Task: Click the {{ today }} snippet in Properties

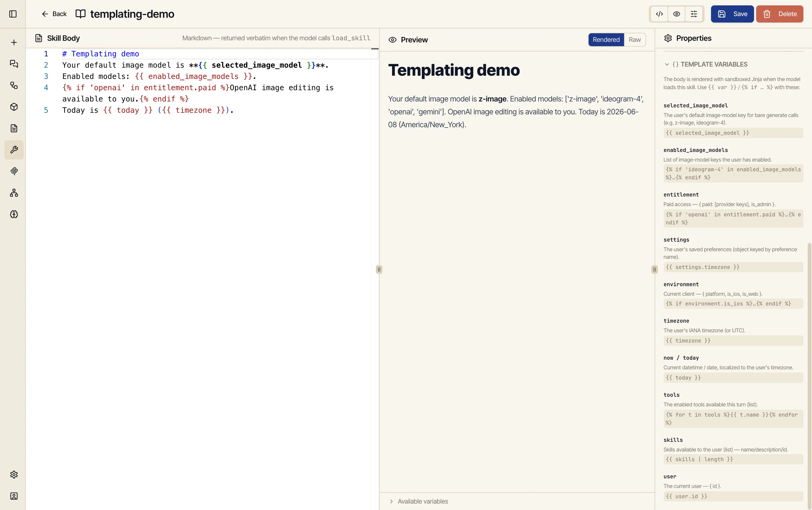Action: [733, 377]
